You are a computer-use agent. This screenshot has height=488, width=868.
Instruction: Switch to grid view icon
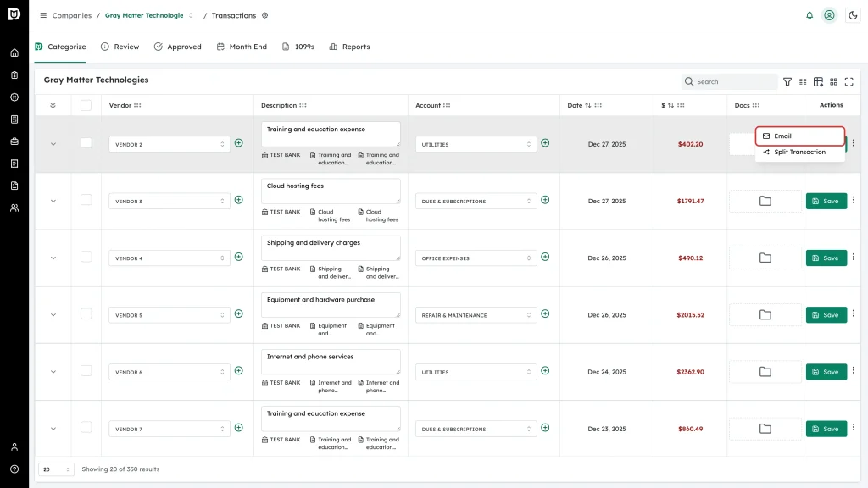[834, 82]
